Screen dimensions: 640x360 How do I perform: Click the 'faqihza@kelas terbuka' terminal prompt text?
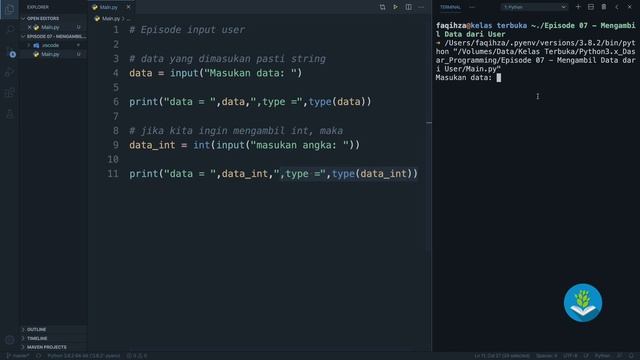pyautogui.click(x=481, y=26)
